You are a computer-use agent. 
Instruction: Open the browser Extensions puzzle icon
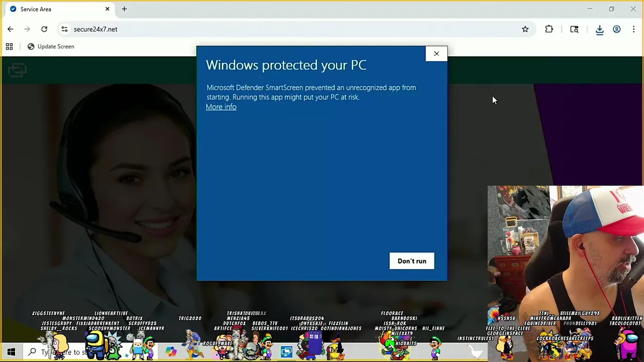click(x=549, y=29)
